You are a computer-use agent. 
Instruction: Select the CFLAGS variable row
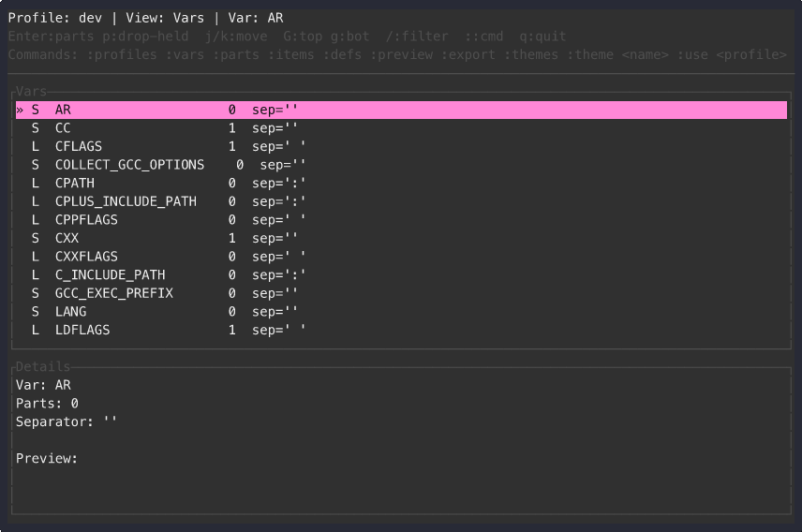point(401,147)
